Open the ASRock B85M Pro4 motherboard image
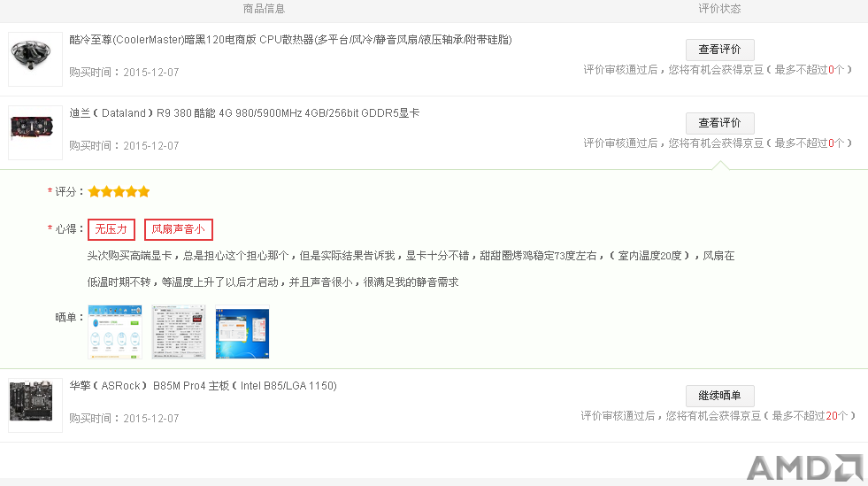Viewport: 868px width, 486px height. [35, 405]
